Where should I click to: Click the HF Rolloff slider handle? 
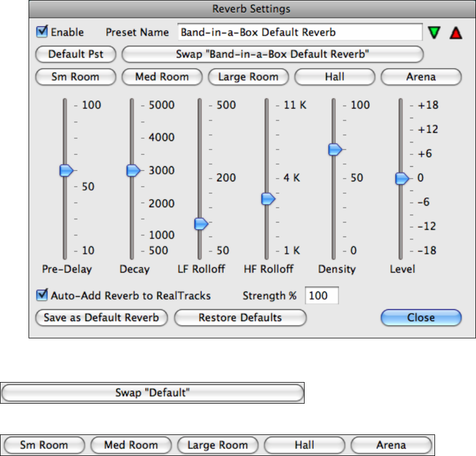pos(268,199)
